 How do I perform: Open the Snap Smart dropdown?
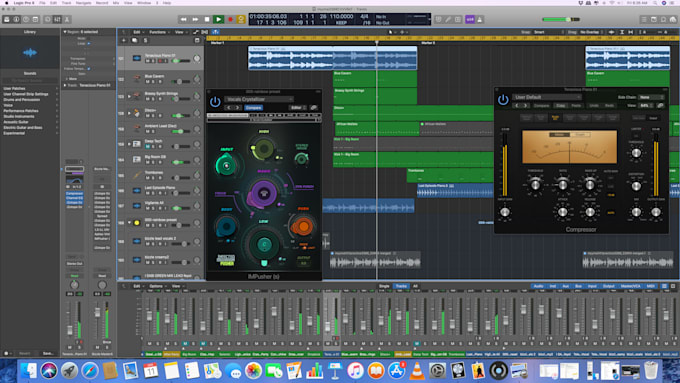point(547,32)
